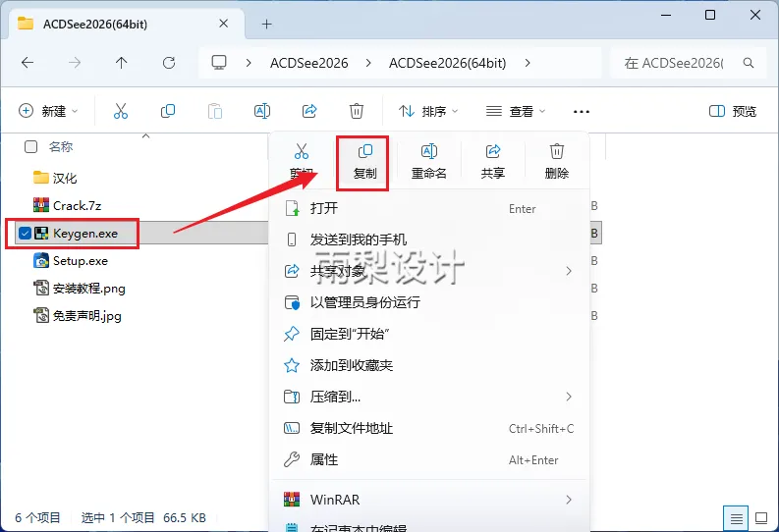Select the Keygen.exe file
The height and width of the screenshot is (532, 779).
click(x=84, y=234)
